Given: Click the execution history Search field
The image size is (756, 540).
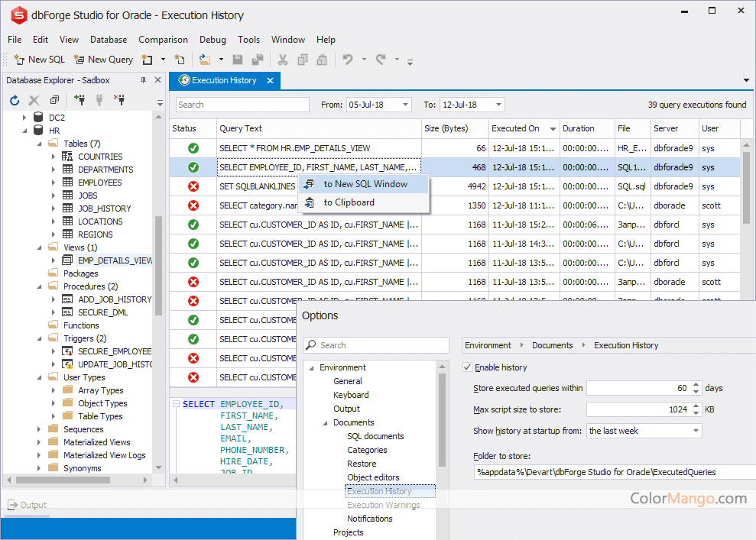Looking at the screenshot, I should pyautogui.click(x=242, y=105).
